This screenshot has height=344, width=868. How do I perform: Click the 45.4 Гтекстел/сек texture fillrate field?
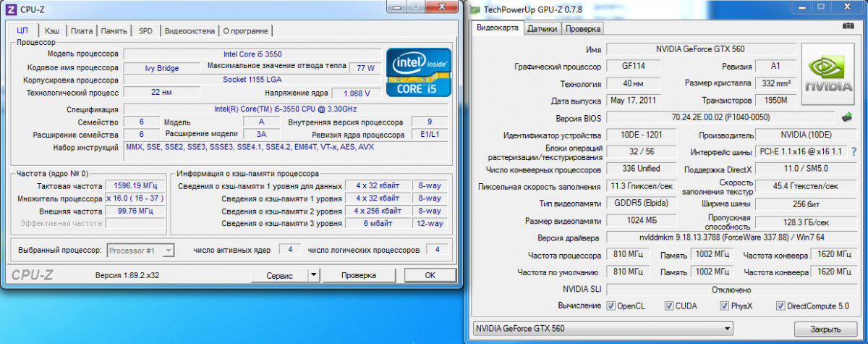(x=807, y=186)
